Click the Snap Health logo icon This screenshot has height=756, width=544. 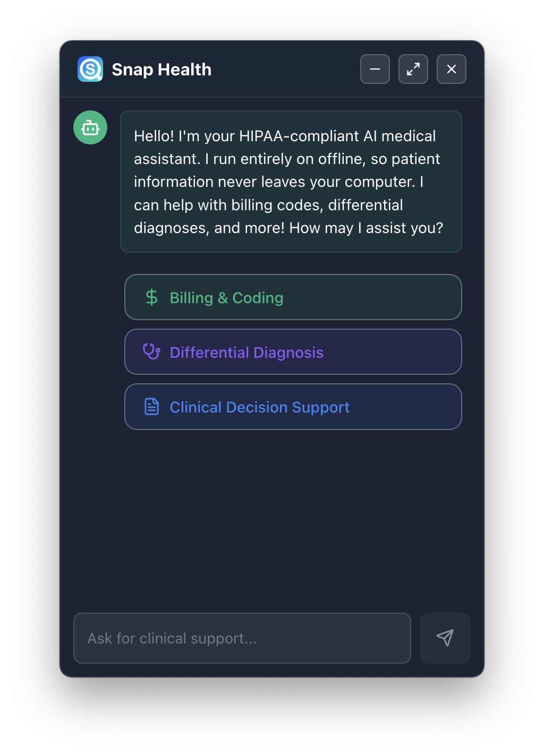tap(90, 69)
